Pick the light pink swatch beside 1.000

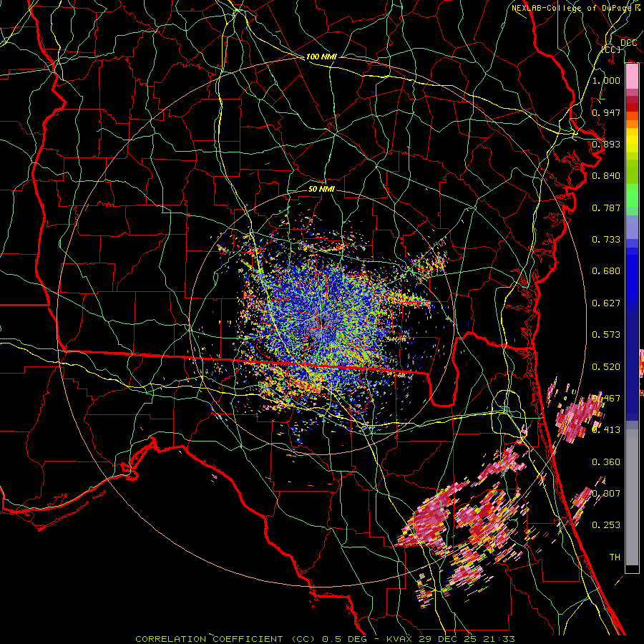(632, 77)
